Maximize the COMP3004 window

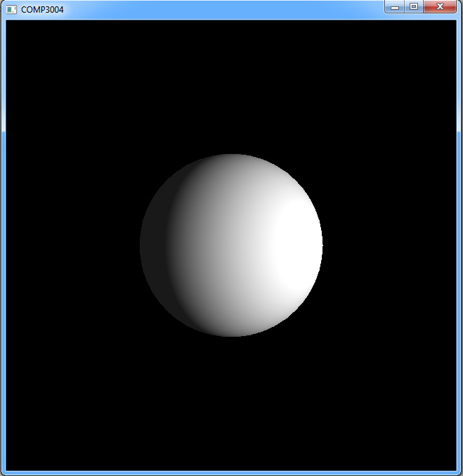click(414, 6)
